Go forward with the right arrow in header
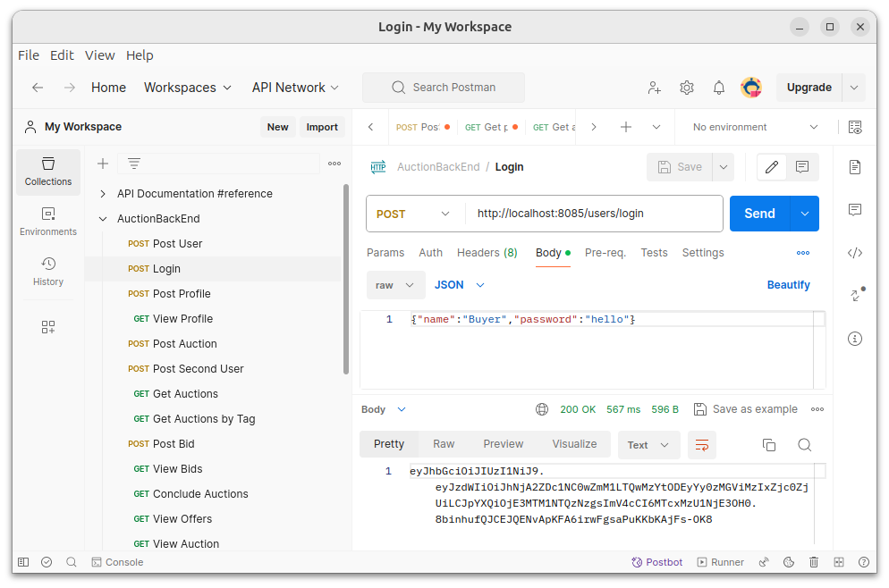 69,88
